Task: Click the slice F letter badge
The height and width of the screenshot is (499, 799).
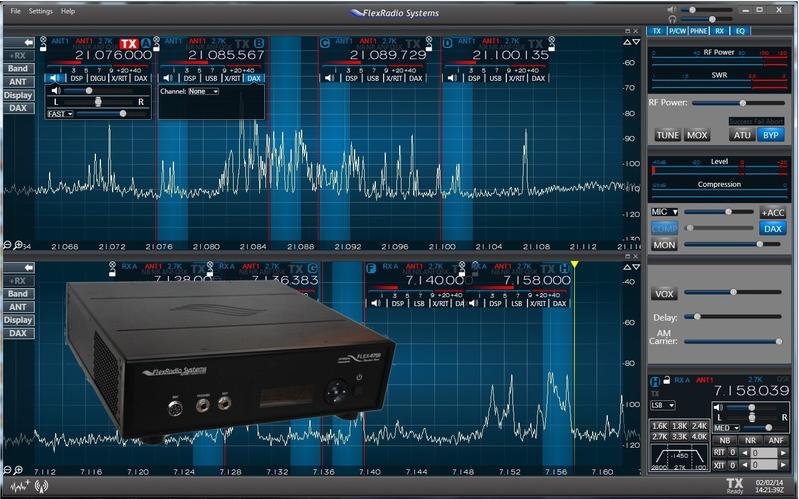Action: click(370, 268)
